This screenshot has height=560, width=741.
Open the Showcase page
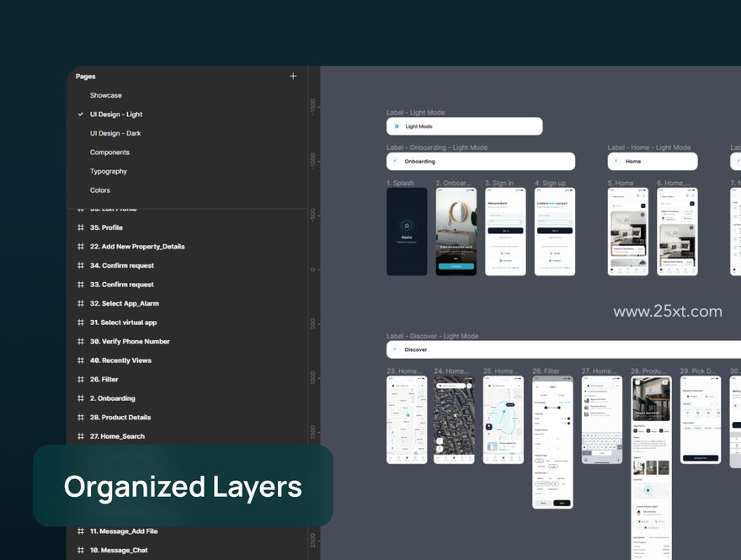click(x=106, y=95)
